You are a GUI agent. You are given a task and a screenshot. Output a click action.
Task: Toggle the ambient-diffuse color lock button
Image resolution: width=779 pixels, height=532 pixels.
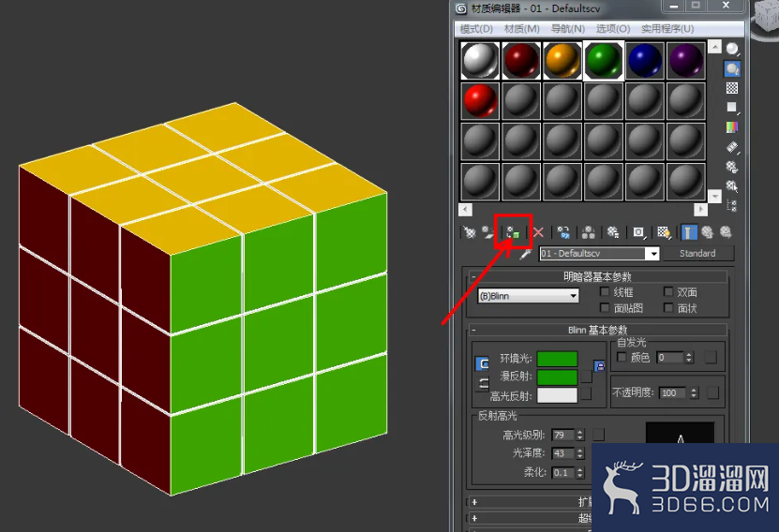(482, 363)
